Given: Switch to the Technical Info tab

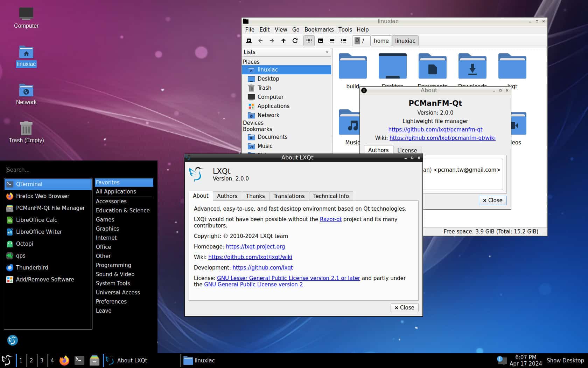Looking at the screenshot, I should coord(330,196).
